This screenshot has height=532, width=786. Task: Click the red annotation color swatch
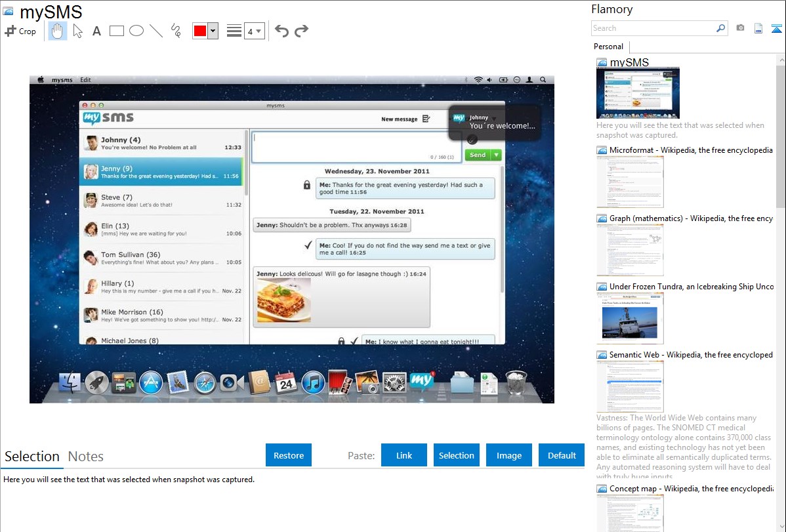[200, 31]
